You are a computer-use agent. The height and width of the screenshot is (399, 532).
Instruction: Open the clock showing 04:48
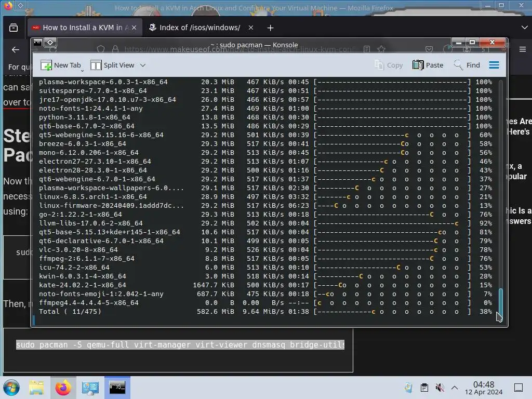(484, 388)
